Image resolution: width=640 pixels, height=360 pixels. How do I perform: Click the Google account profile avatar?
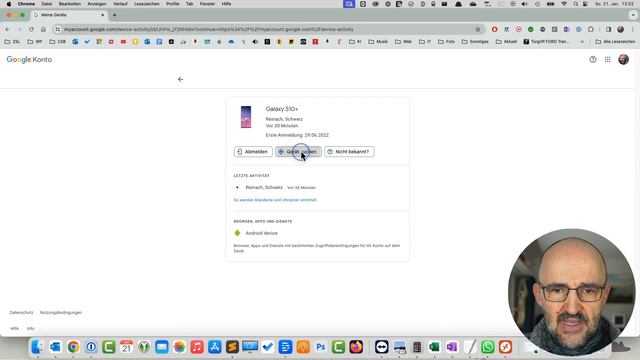pyautogui.click(x=623, y=60)
